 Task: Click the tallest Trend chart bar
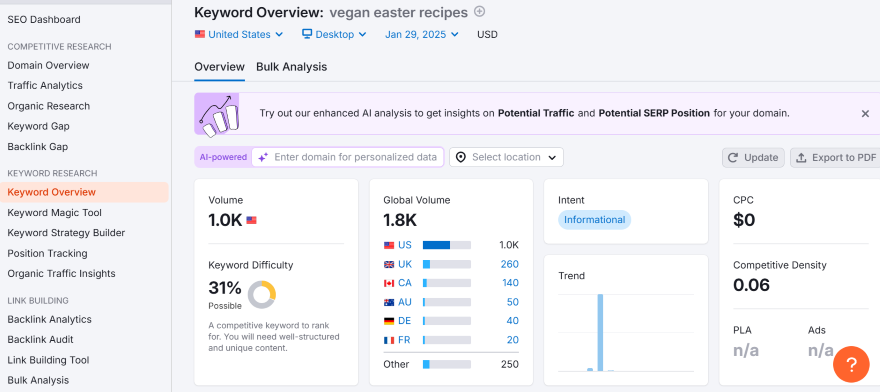point(600,332)
